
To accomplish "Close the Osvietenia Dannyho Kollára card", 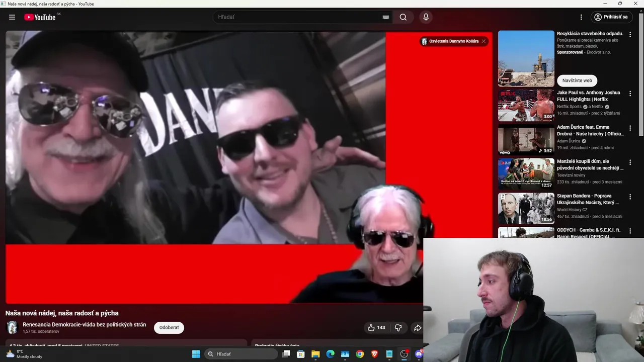I will click(484, 41).
